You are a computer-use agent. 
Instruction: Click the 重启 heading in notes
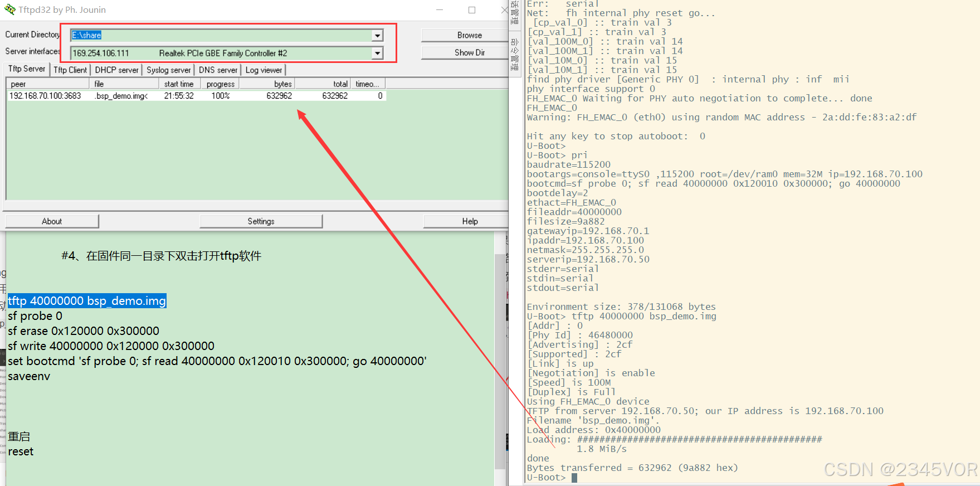pos(19,436)
